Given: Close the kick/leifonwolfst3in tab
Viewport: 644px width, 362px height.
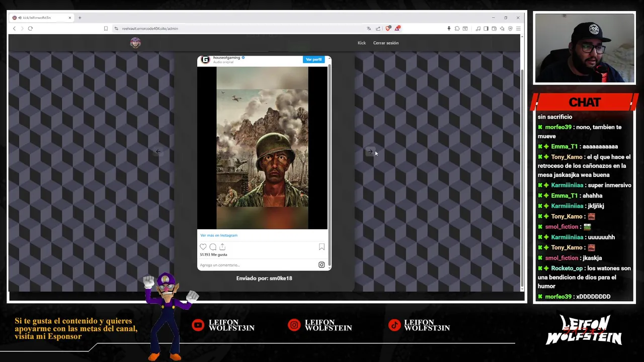Looking at the screenshot, I should (x=70, y=18).
